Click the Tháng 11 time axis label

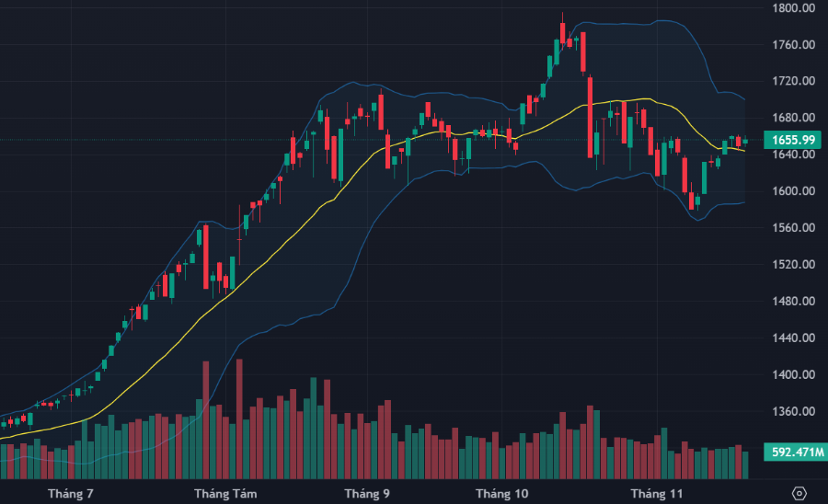point(657,494)
